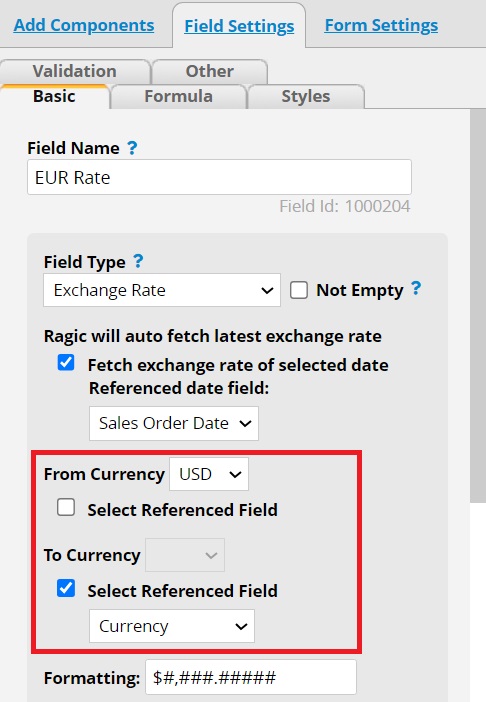
Task: Click the help icon beside Field Type
Action: pyautogui.click(x=138, y=261)
